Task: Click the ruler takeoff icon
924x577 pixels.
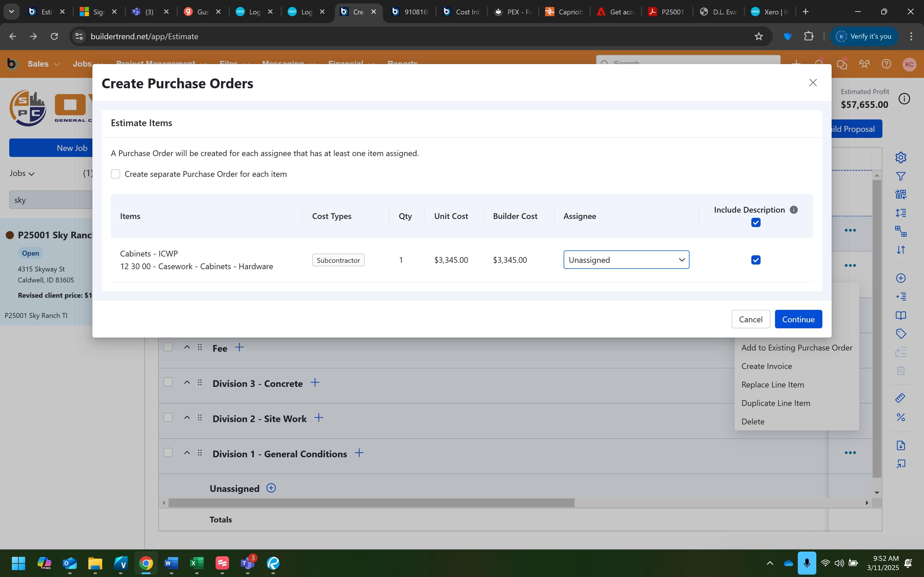Action: click(901, 398)
